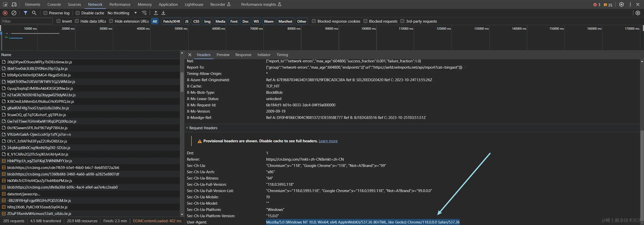Image resolution: width=644 pixels, height=225 pixels.
Task: Switch to the Console tab
Action: [x=54, y=4]
